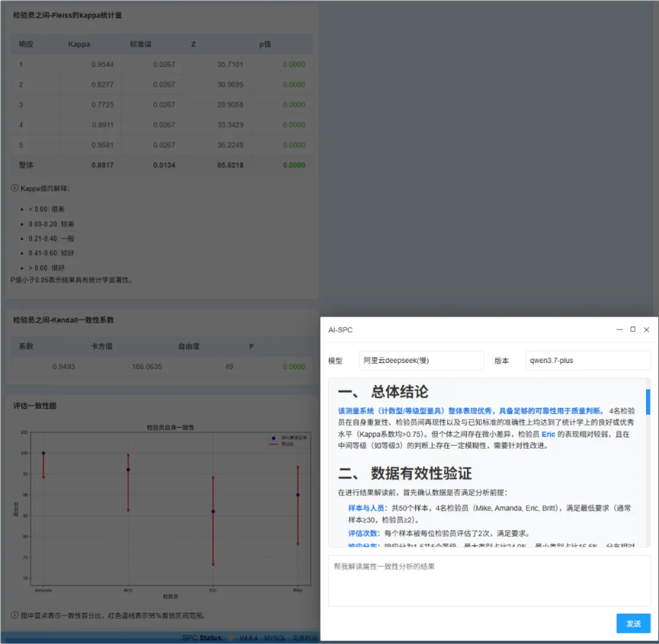Image resolution: width=659 pixels, height=644 pixels.
Task: Open the 版本 dropdown showing qwen3.7-plus
Action: [588, 360]
